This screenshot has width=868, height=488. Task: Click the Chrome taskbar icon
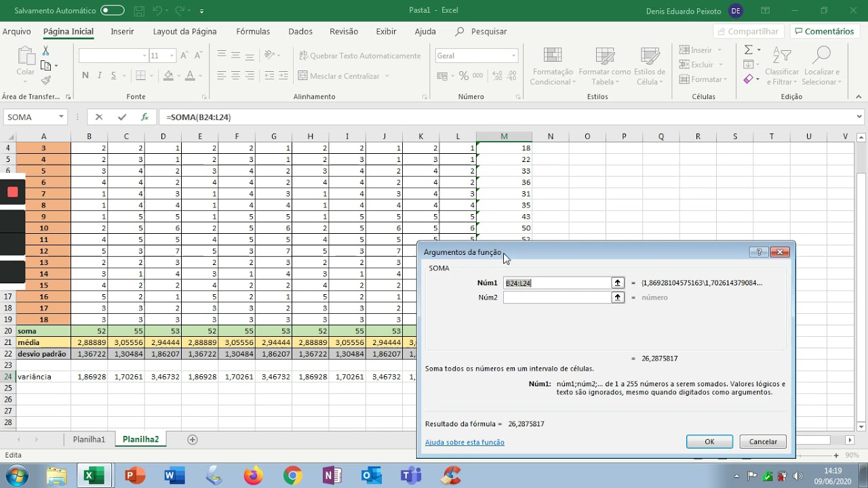click(293, 476)
